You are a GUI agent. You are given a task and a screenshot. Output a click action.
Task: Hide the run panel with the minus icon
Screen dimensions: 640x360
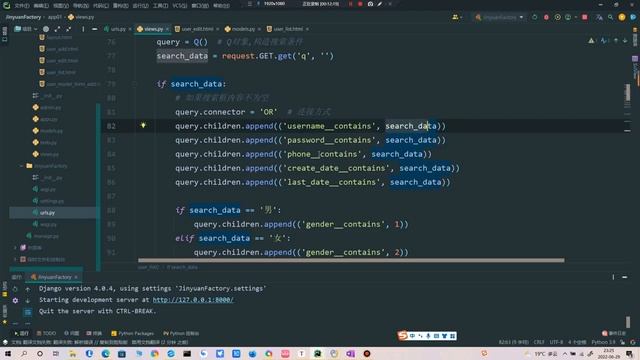pyautogui.click(x=625, y=277)
